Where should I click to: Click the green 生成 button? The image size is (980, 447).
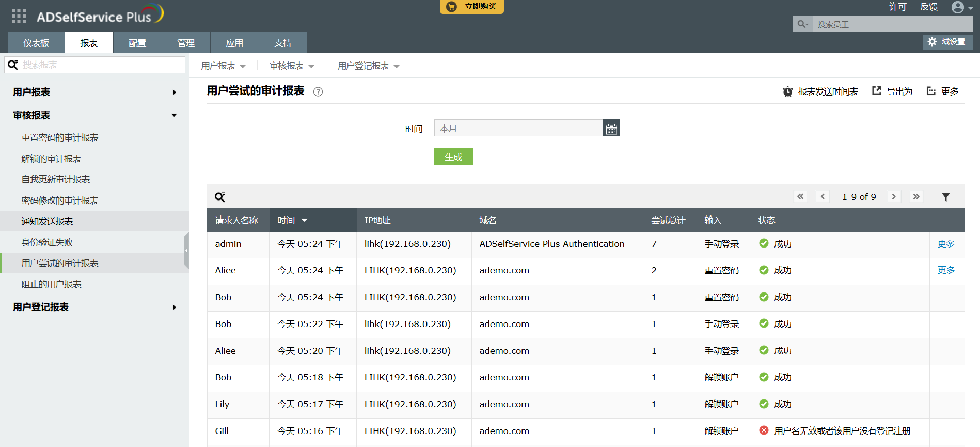tap(453, 157)
